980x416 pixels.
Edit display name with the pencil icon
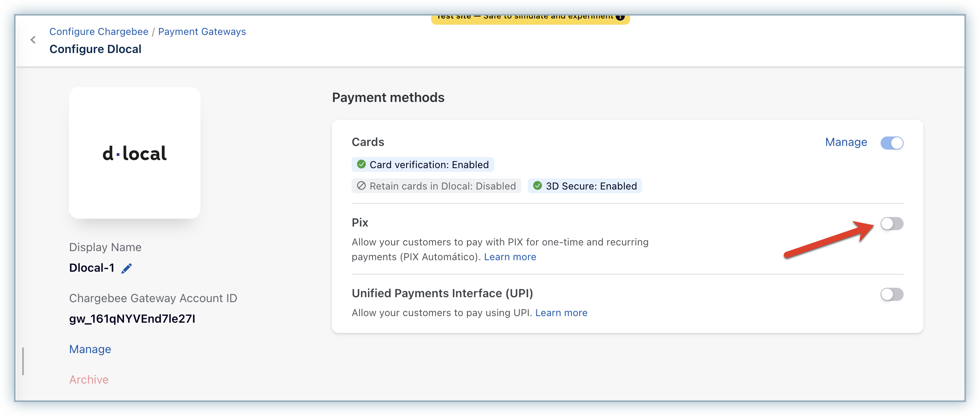pyautogui.click(x=127, y=268)
